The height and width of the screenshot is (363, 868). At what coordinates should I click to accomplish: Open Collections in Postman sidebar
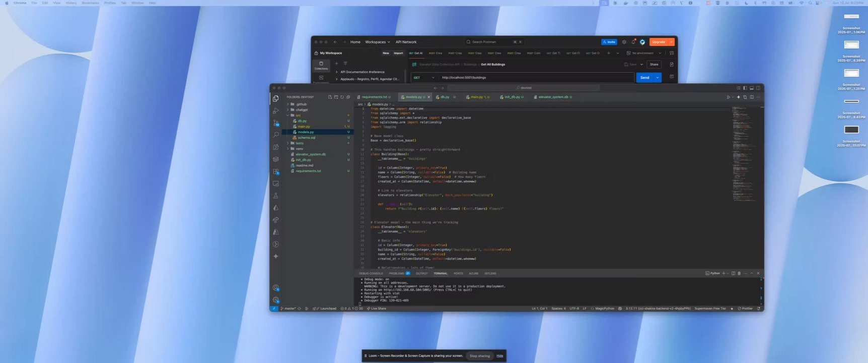click(321, 66)
